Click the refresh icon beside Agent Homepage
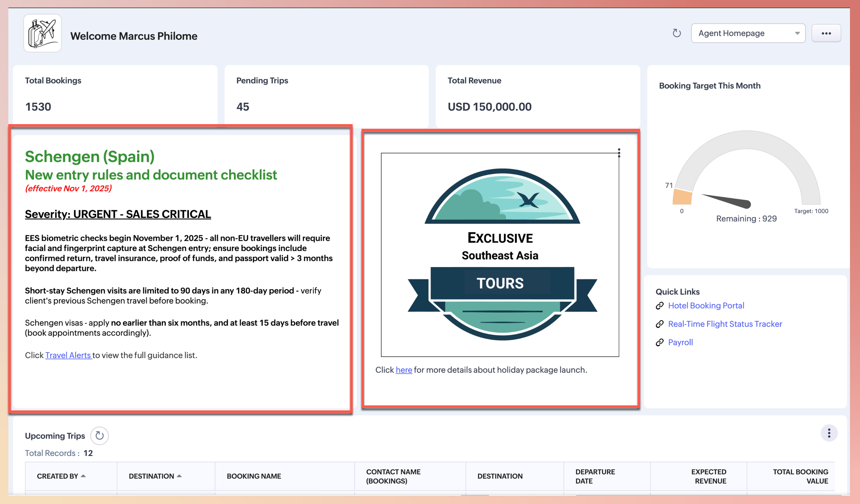Image resolution: width=860 pixels, height=504 pixels. coord(677,33)
